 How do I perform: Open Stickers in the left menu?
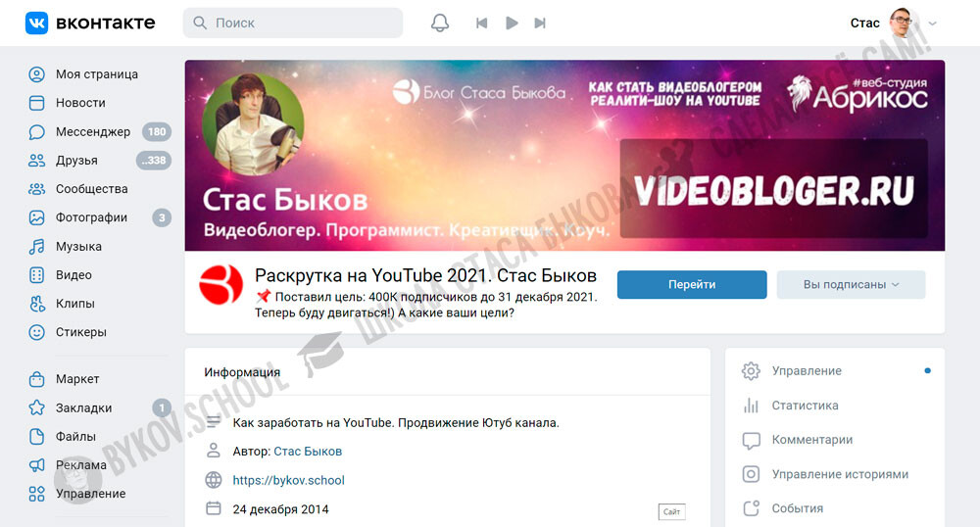[x=80, y=332]
